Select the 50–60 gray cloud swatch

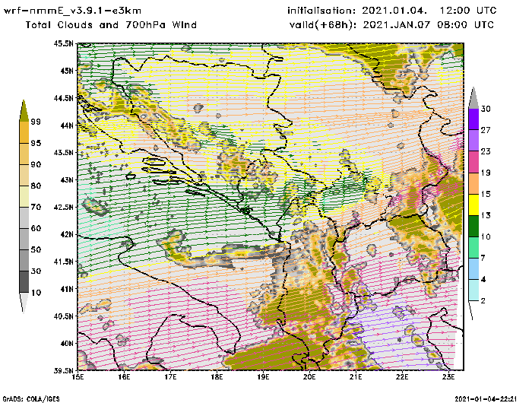tap(24, 239)
